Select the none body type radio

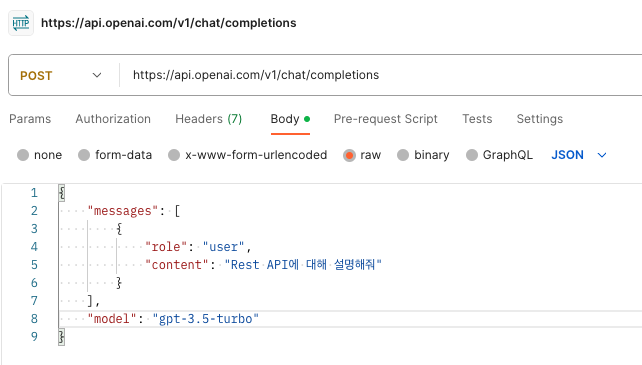[23, 155]
